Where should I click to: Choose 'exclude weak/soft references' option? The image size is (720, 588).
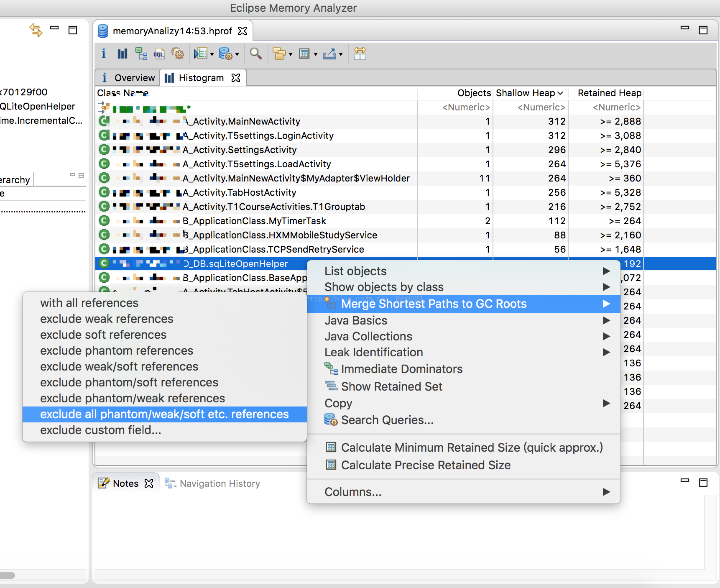pos(165,366)
